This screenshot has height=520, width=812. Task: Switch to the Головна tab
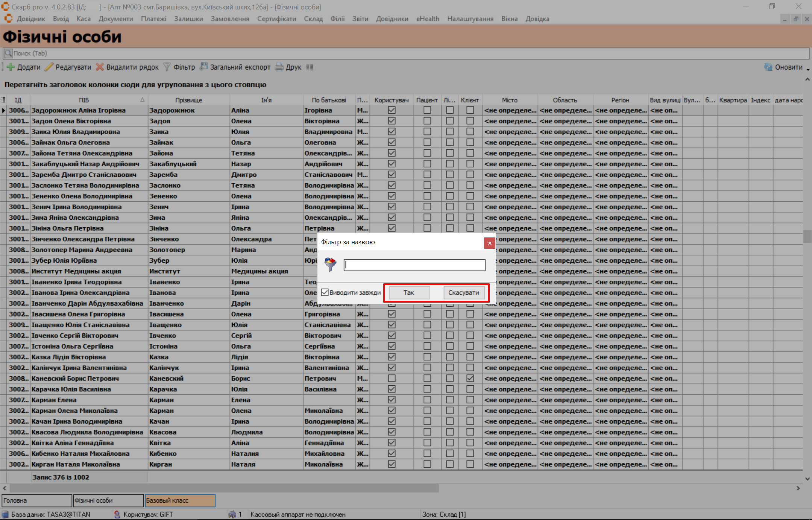click(36, 500)
